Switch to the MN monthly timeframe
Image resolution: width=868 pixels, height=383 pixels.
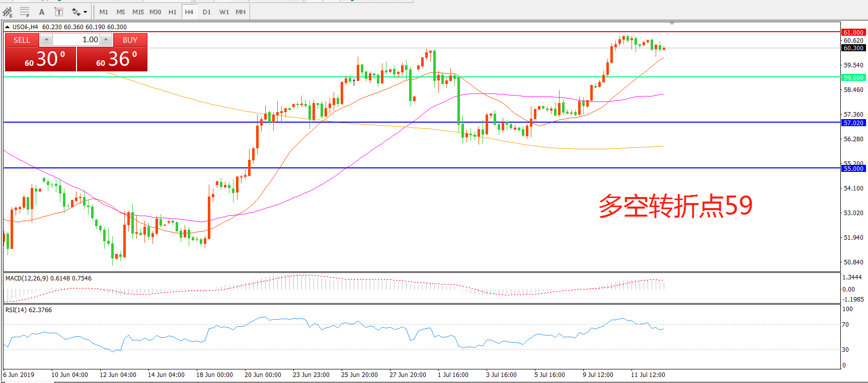point(241,12)
